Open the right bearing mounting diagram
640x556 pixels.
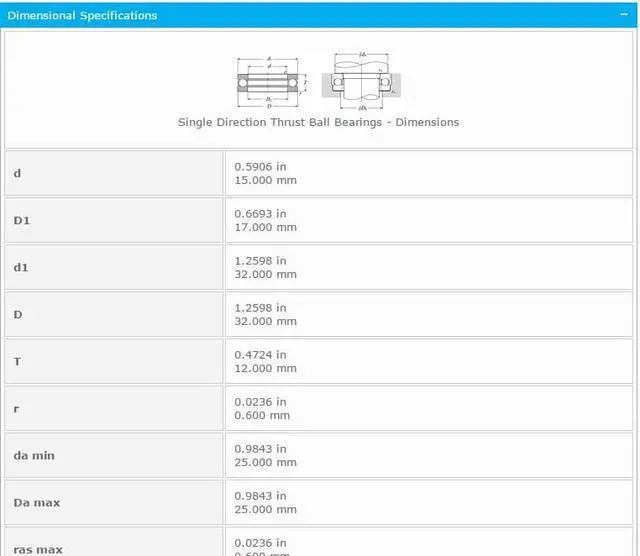361,78
